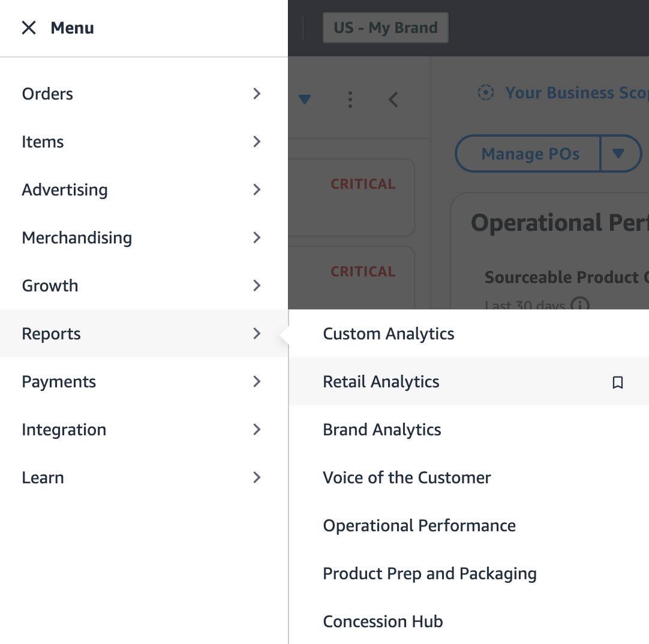Open the Payments menu section
Image resolution: width=649 pixels, height=644 pixels.
(x=143, y=381)
